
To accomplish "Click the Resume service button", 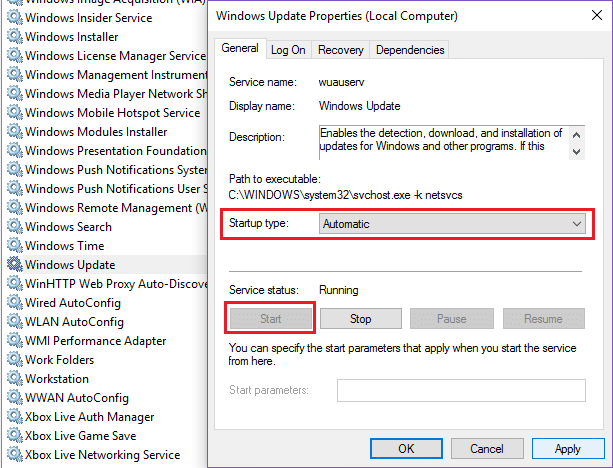I will coord(543,319).
